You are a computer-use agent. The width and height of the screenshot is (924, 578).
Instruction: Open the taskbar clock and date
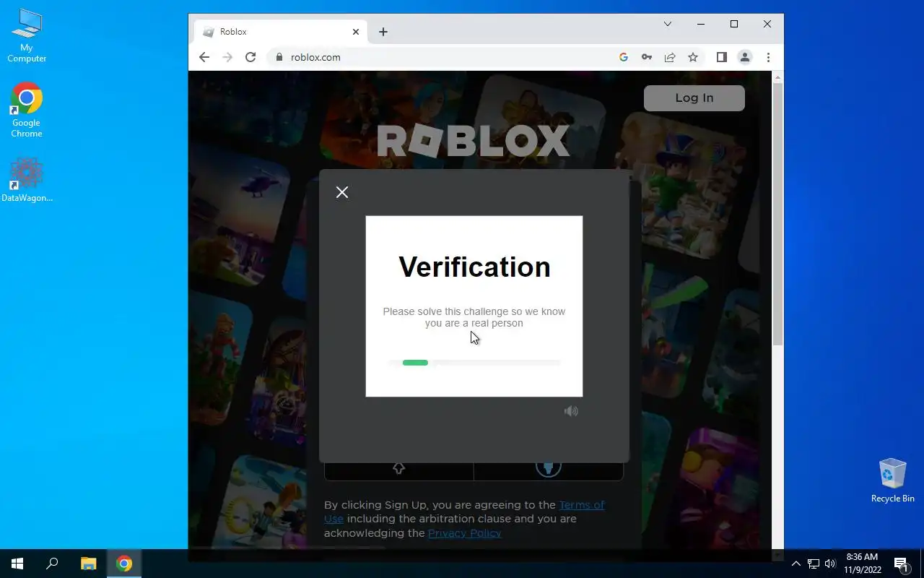pos(862,564)
